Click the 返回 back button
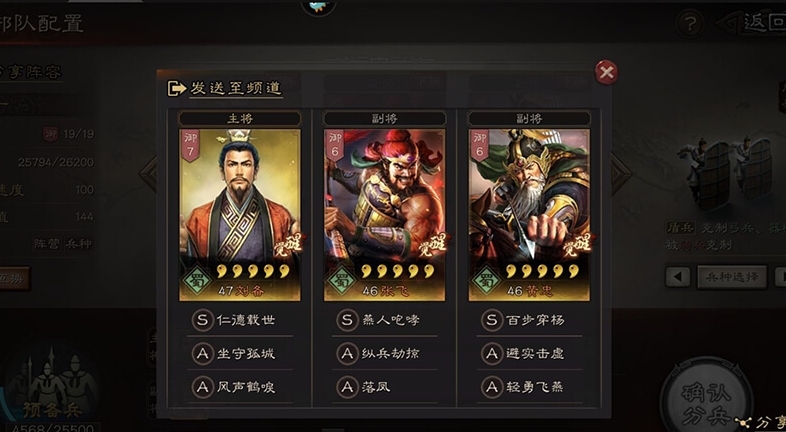Viewport: 786px width, 432px height. [752, 23]
